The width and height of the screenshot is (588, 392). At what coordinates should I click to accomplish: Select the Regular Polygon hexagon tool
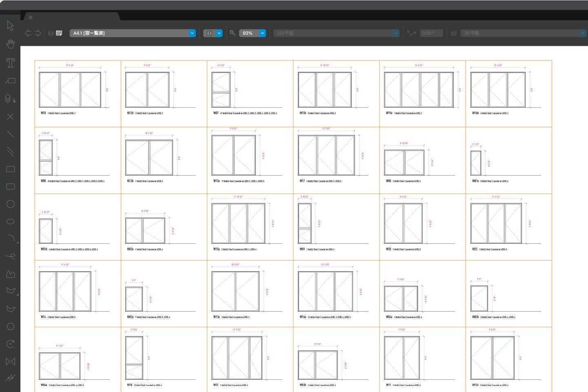pyautogui.click(x=11, y=327)
